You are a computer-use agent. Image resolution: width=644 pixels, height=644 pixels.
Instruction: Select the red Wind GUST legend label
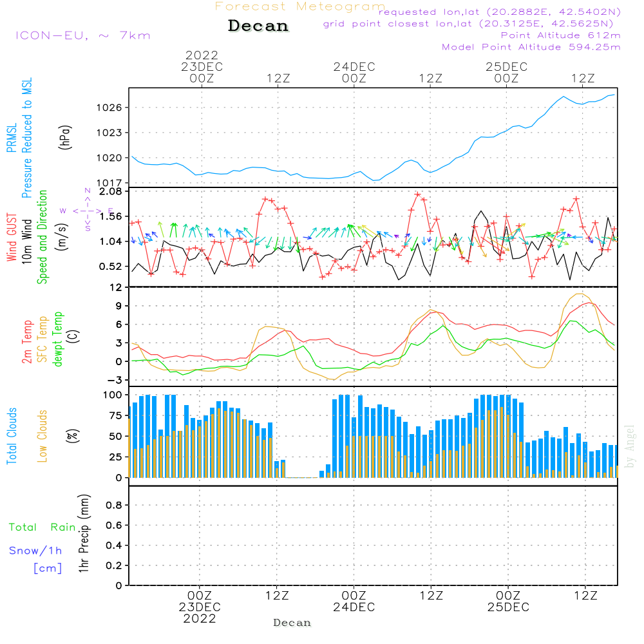tap(12, 237)
